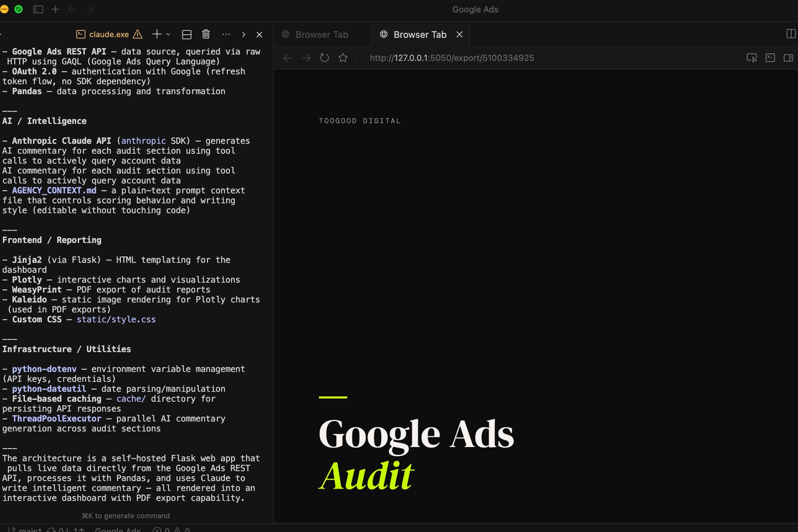Screen dimensions: 798x532
Task: Add a new terminal with plus icon
Action: point(157,34)
